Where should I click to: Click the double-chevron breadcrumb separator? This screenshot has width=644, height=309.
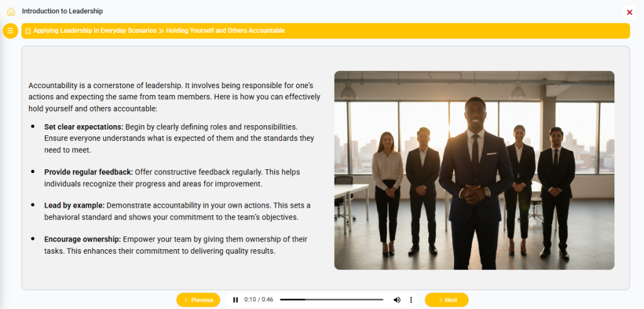point(161,31)
